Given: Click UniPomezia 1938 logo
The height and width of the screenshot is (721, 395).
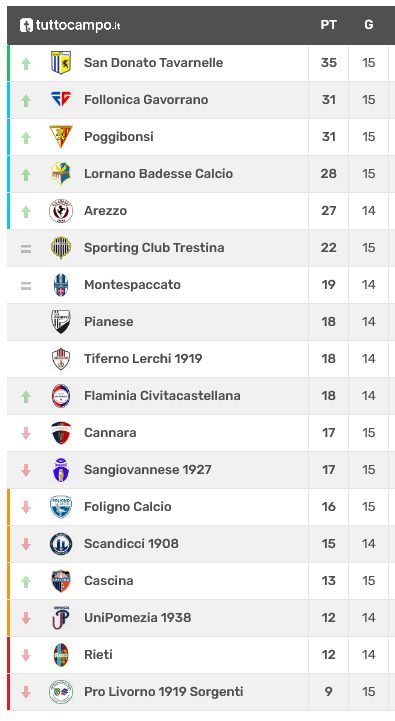Looking at the screenshot, I should pyautogui.click(x=61, y=618).
